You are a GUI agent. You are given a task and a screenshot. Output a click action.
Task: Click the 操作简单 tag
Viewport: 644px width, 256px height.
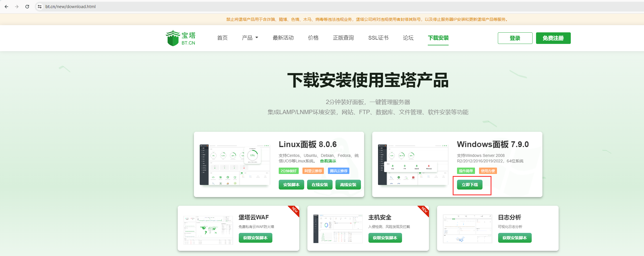[x=466, y=171]
